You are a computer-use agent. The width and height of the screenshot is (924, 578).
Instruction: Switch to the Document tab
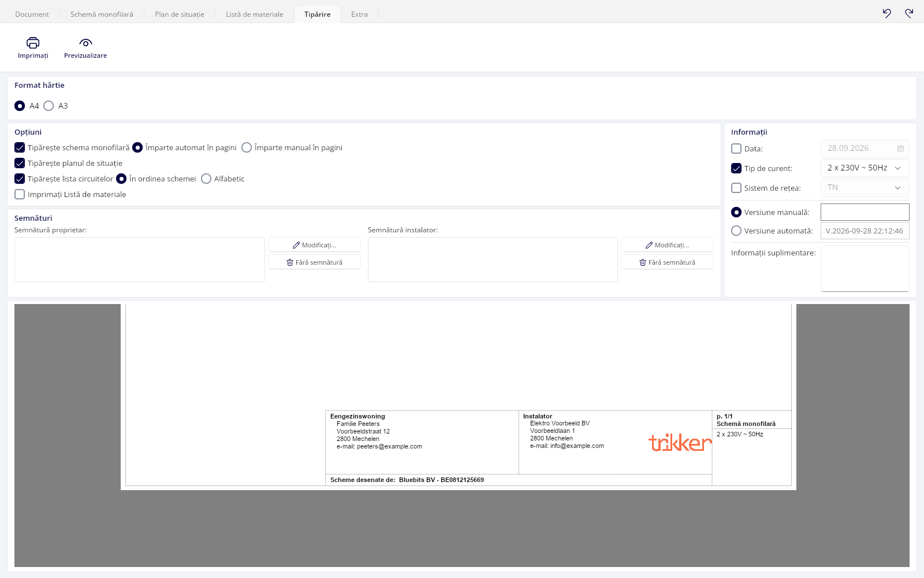(x=32, y=14)
